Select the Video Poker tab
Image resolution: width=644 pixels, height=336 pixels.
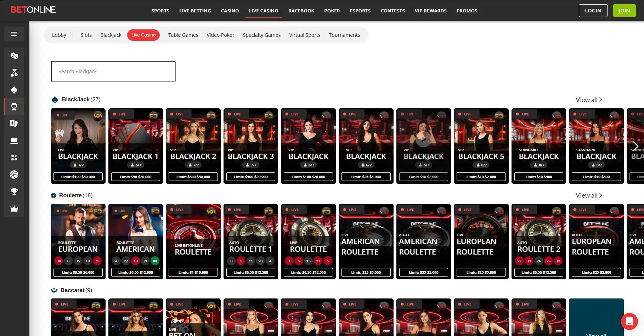[x=220, y=35]
